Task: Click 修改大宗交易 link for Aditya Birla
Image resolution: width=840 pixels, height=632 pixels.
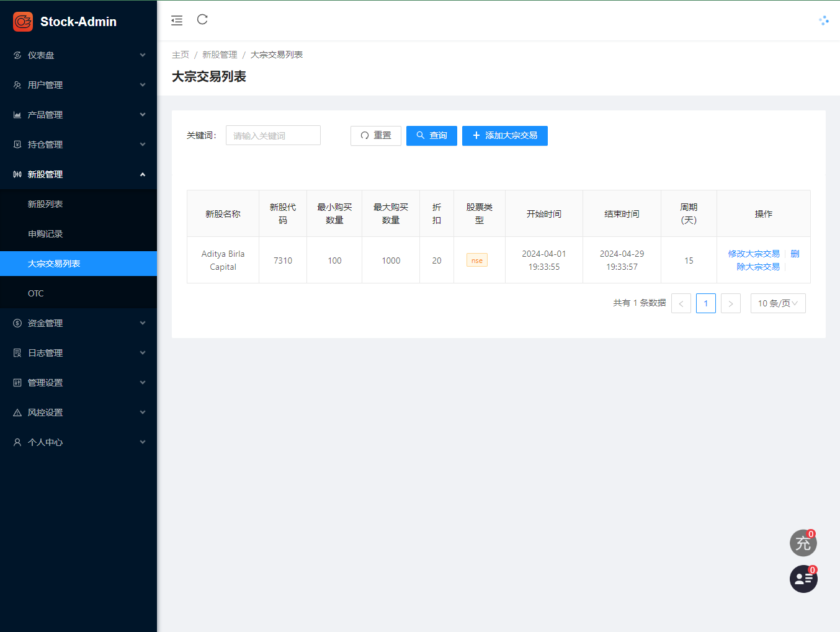Action: (753, 254)
